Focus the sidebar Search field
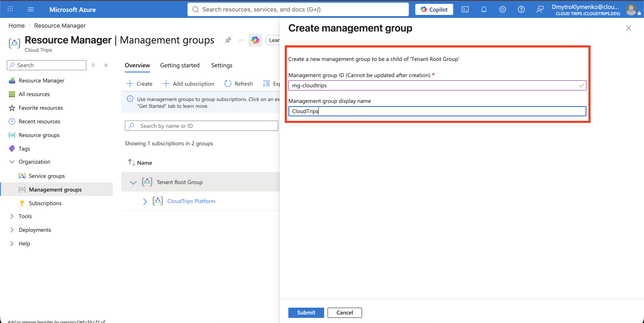Image resolution: width=644 pixels, height=323 pixels. 46,65
